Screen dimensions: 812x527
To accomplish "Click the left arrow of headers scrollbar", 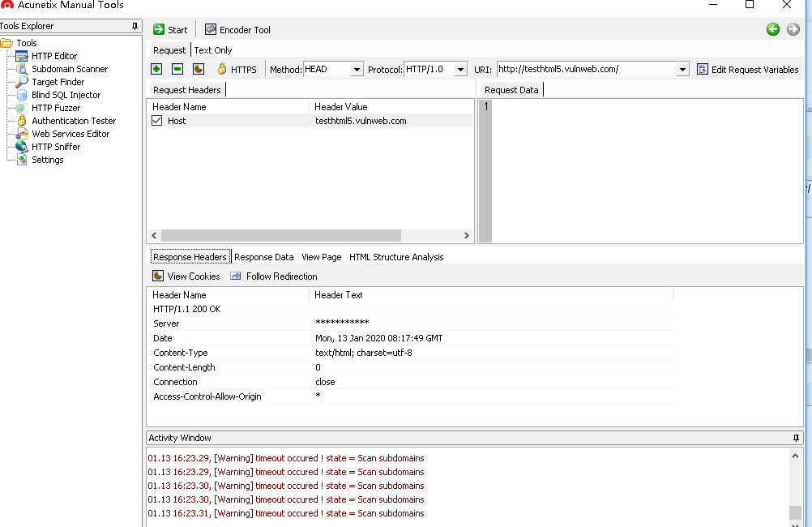I will point(154,235).
